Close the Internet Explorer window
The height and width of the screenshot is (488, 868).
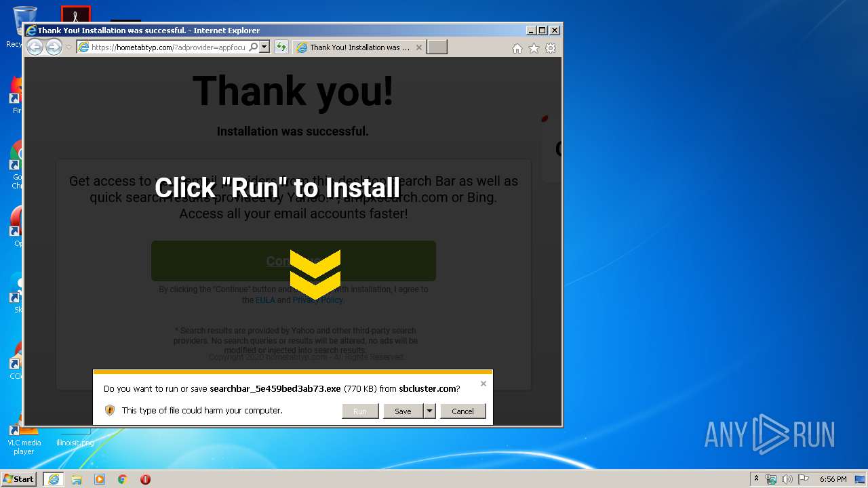(x=555, y=30)
